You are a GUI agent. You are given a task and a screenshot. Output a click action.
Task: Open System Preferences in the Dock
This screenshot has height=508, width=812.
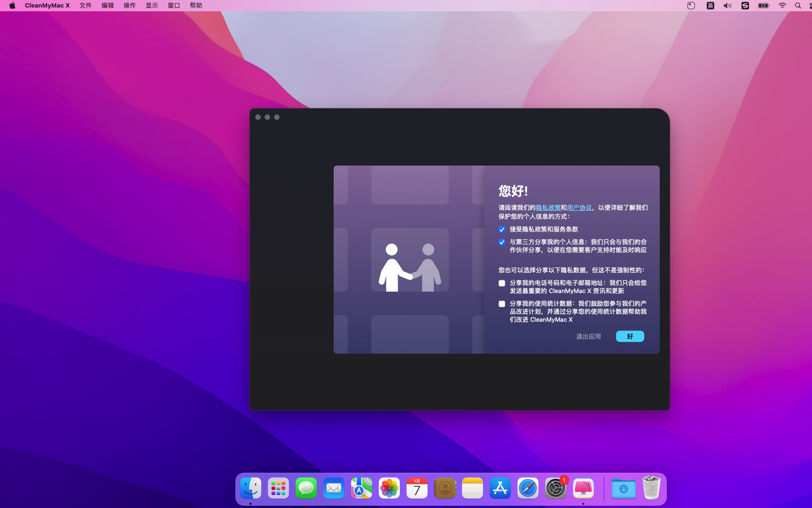point(555,489)
